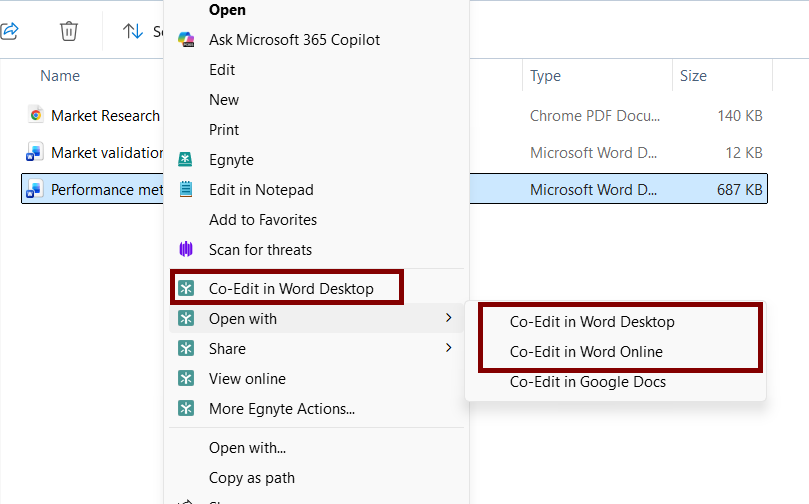Screen dimensions: 809x504
Task: Click the Word icon of Performance file
Action: tap(35, 189)
